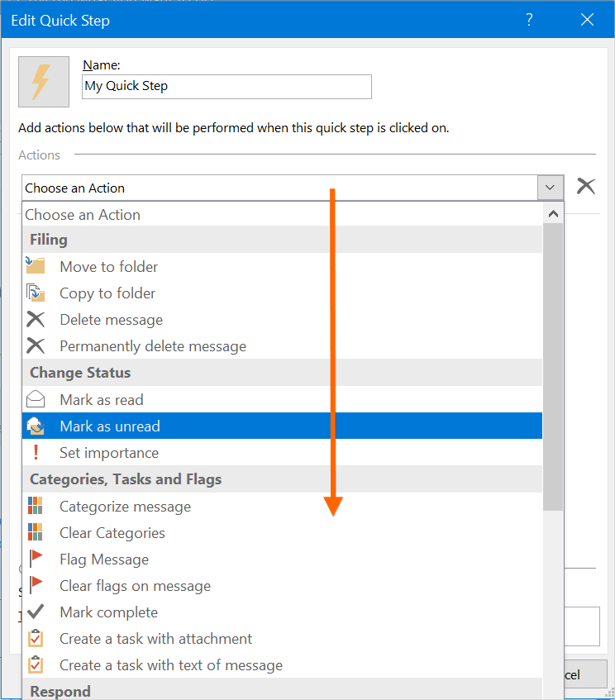This screenshot has width=615, height=700.
Task: Click the dropdown list scroll up arrow
Action: pos(553,214)
